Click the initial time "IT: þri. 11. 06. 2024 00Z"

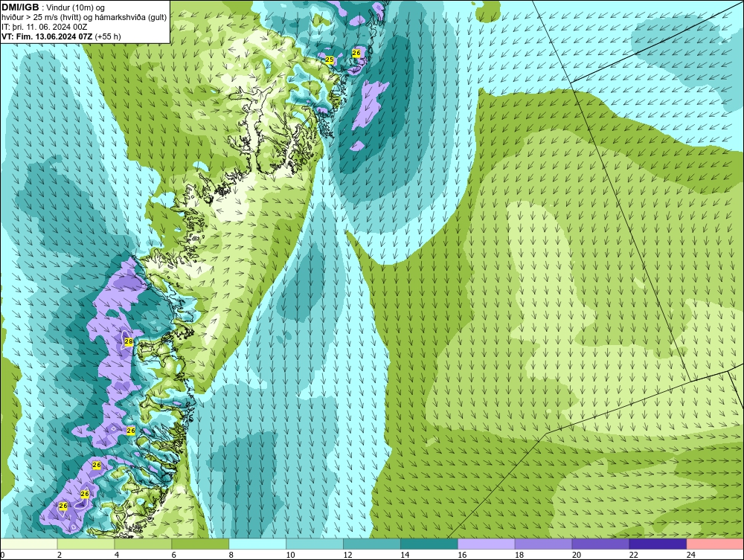tap(44, 27)
